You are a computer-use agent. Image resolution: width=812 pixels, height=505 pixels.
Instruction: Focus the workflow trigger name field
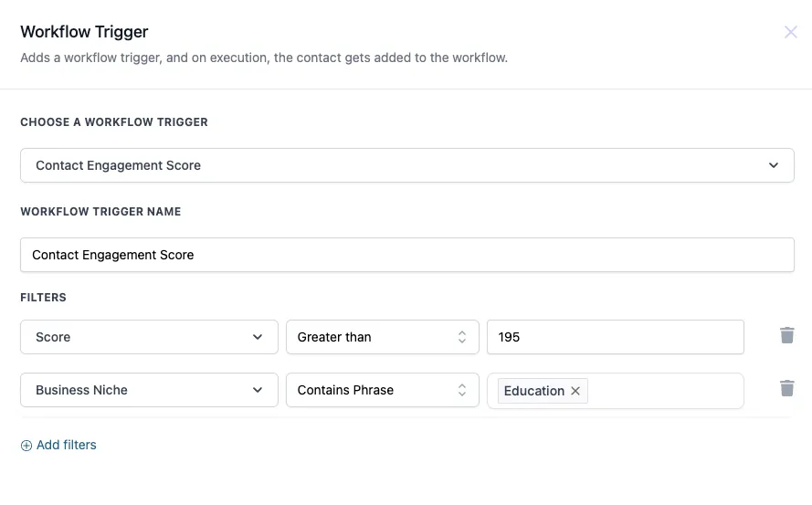click(x=407, y=255)
